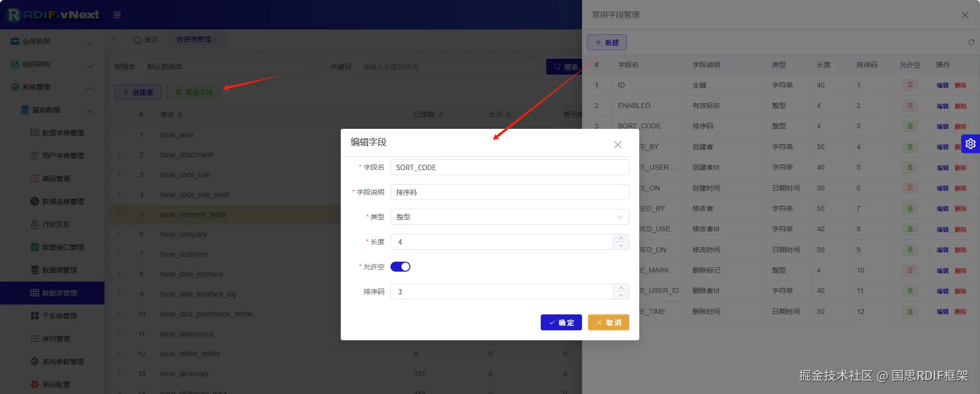Decrease 排序码 value with down stepper
The height and width of the screenshot is (394, 980).
(621, 295)
